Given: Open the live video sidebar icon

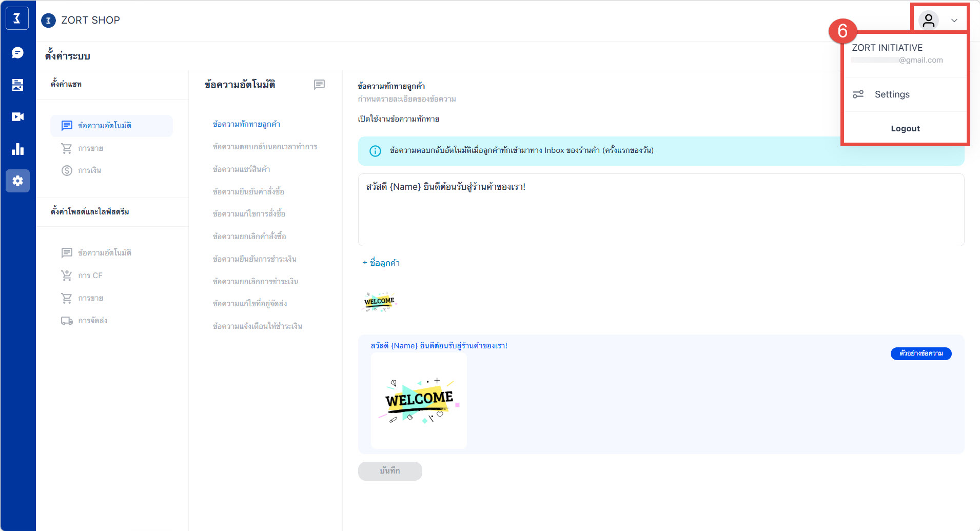Looking at the screenshot, I should coord(17,117).
